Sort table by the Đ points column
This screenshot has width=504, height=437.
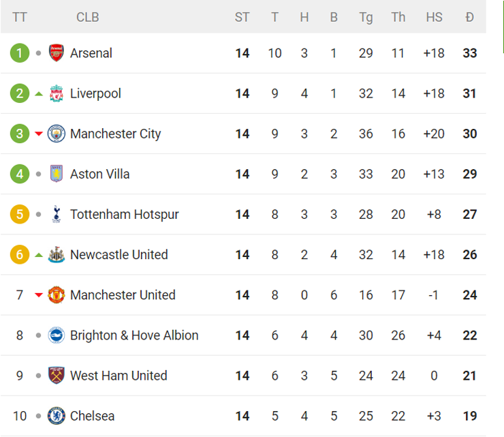[x=470, y=17]
